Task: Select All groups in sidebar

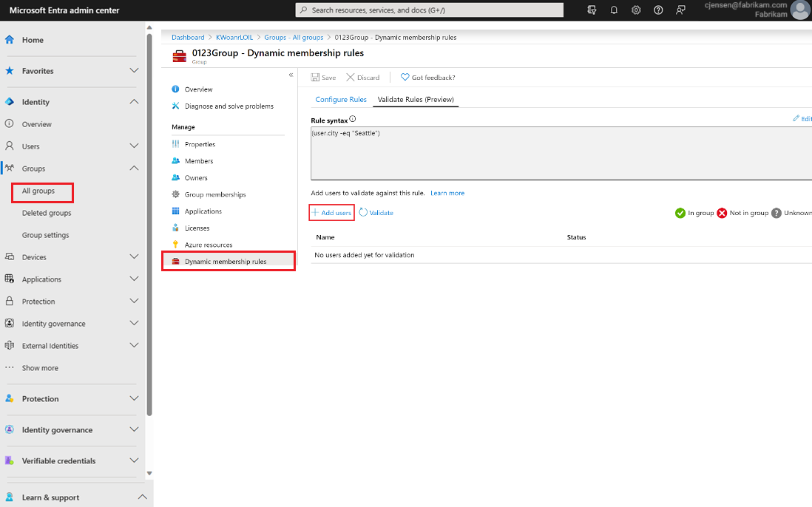Action: click(38, 191)
